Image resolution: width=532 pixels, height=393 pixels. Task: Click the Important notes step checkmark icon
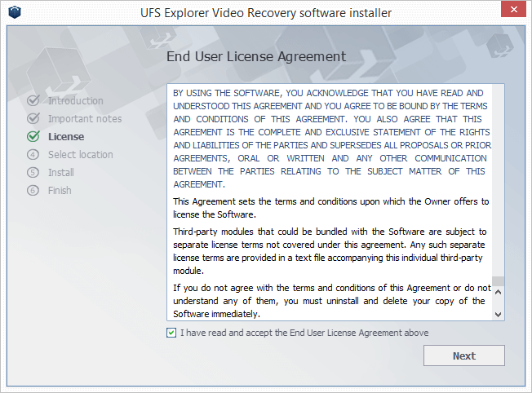33,118
